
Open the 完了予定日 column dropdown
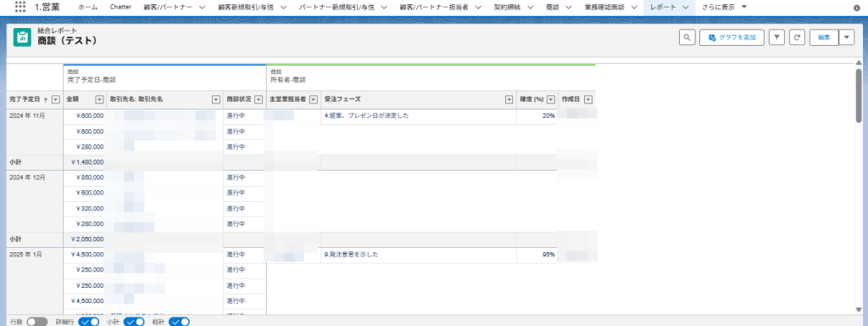55,99
